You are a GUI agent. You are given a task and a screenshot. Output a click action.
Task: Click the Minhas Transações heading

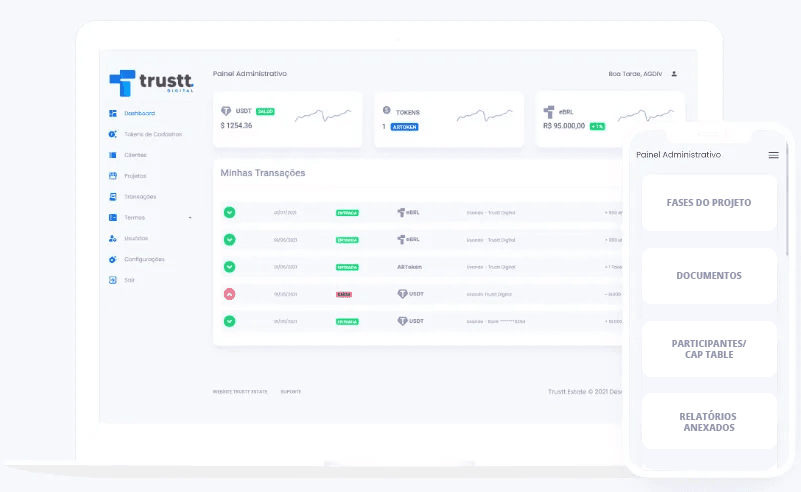[263, 173]
